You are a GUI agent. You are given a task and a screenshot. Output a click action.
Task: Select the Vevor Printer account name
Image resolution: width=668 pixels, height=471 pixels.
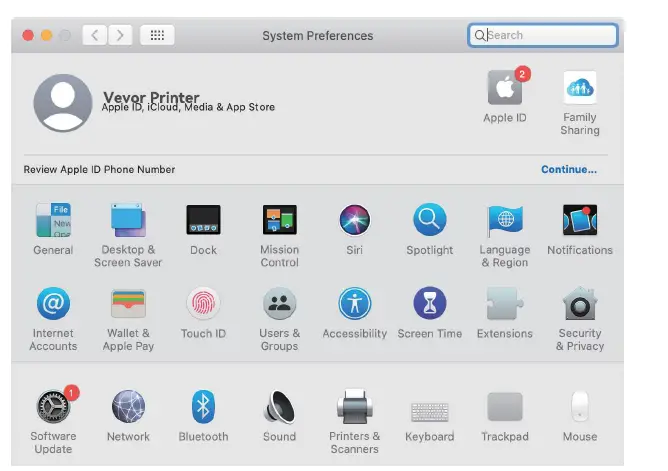pyautogui.click(x=151, y=97)
